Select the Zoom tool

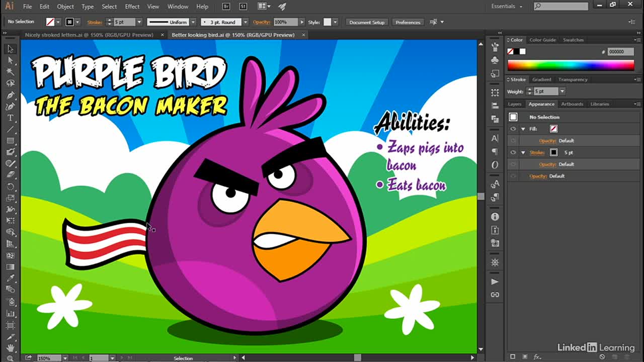click(x=10, y=358)
